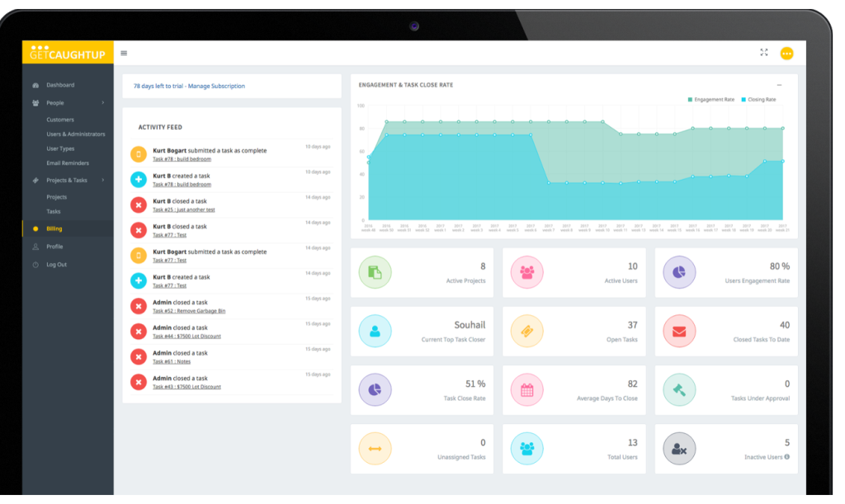Open Task #78 build bedroom link
This screenshot has width=845, height=504.
tap(182, 159)
